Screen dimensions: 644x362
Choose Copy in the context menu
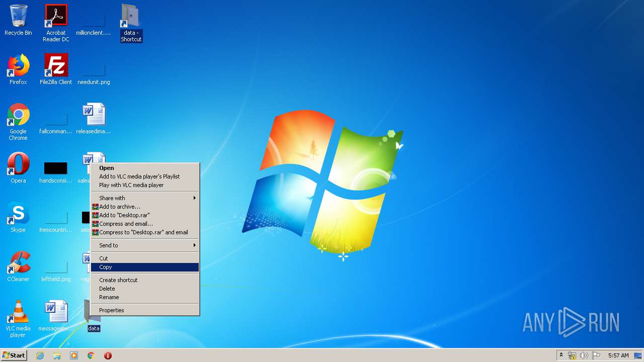pyautogui.click(x=145, y=267)
